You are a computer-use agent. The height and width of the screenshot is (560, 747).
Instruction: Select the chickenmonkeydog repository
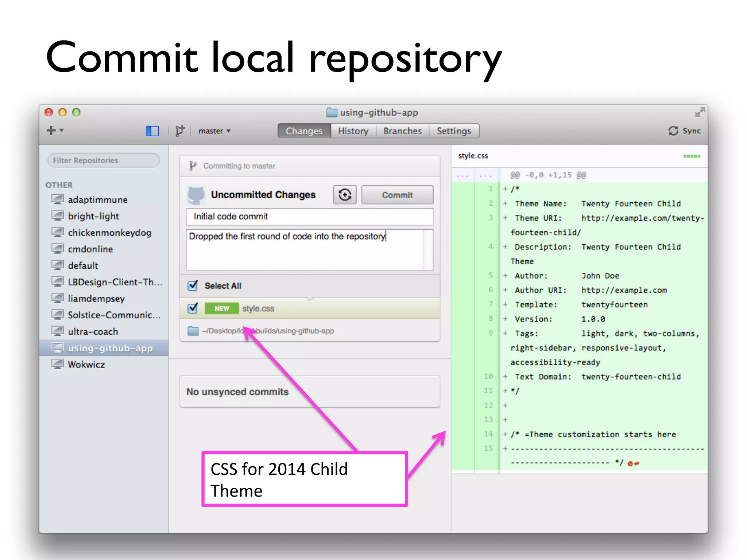point(104,233)
